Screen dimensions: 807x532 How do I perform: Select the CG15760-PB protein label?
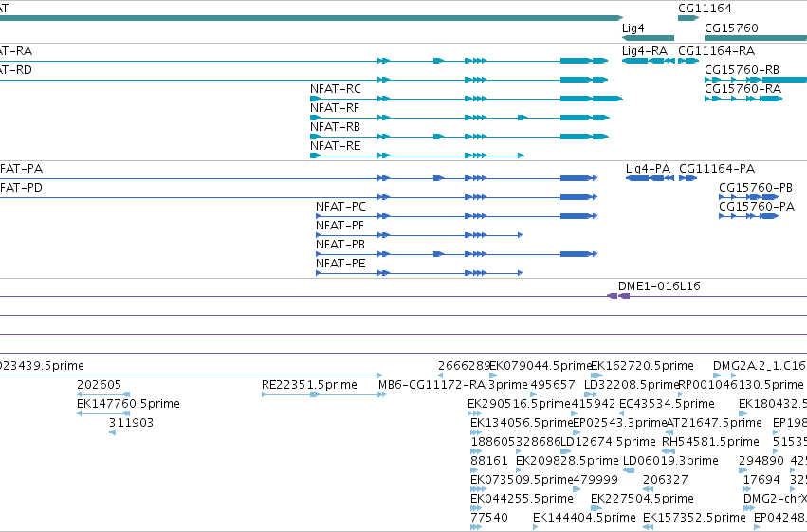tap(756, 188)
